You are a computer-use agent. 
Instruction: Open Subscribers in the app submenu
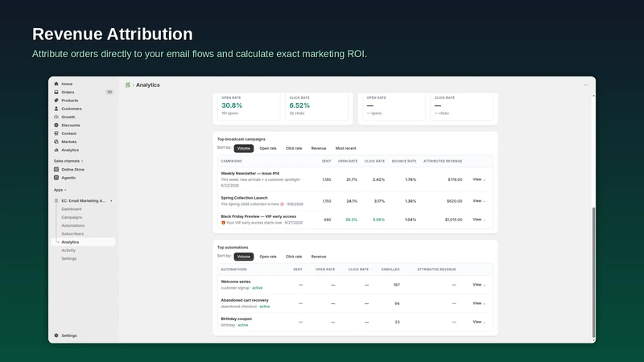pos(72,233)
